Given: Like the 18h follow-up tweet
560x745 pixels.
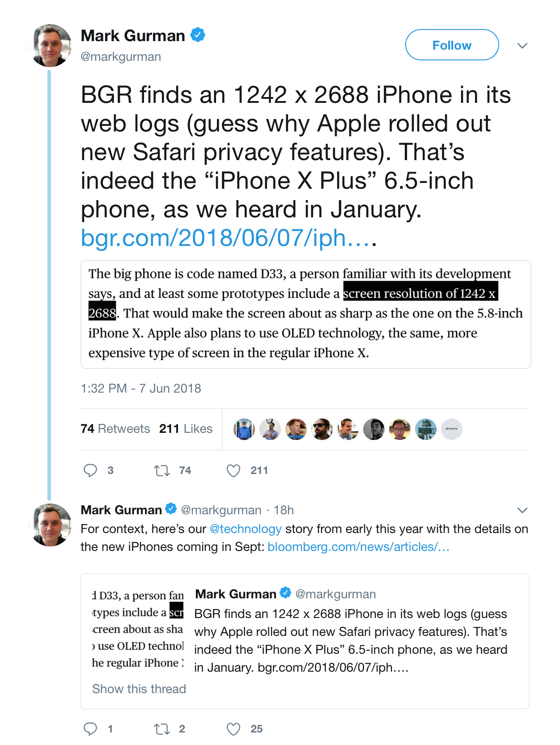Looking at the screenshot, I should coord(233,729).
